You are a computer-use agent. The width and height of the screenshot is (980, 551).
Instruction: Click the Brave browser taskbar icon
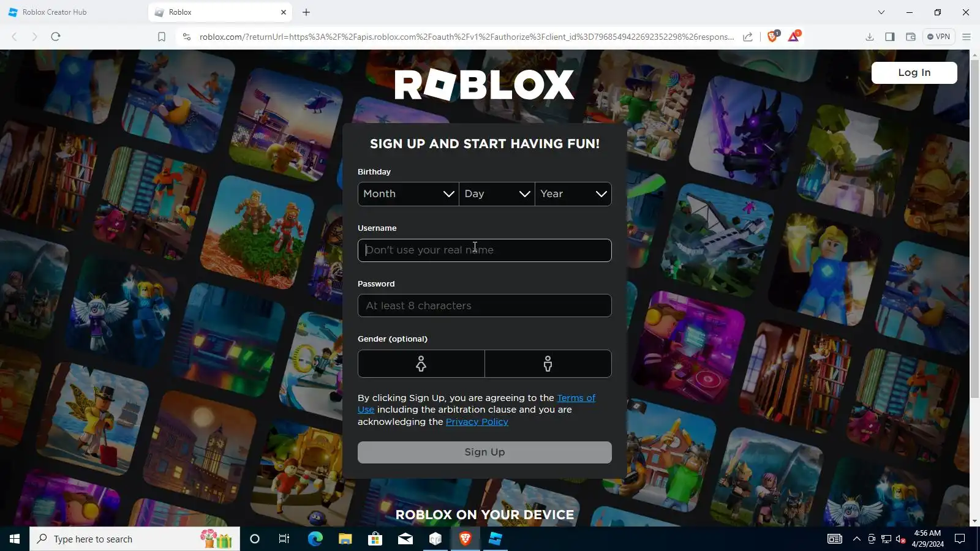pyautogui.click(x=466, y=539)
